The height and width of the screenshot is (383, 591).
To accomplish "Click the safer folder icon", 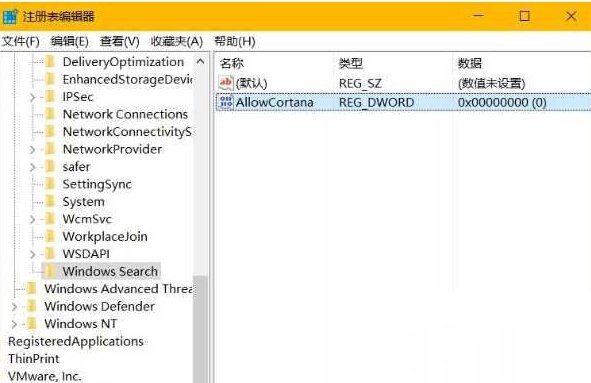I will tap(50, 166).
